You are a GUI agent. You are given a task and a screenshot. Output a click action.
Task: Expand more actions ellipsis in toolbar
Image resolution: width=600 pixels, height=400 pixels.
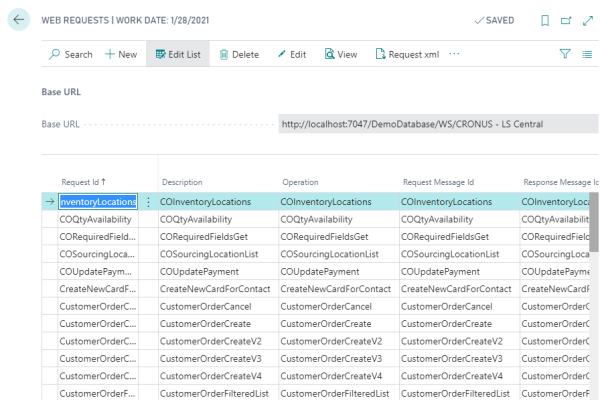pyautogui.click(x=454, y=54)
